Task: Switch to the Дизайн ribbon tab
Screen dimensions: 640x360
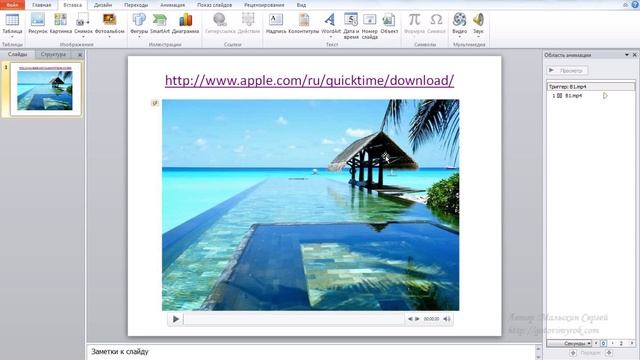Action: (x=103, y=5)
